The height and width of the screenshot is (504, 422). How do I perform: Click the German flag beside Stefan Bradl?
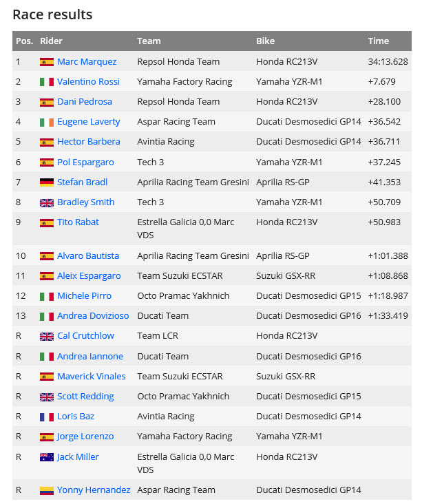(x=47, y=182)
